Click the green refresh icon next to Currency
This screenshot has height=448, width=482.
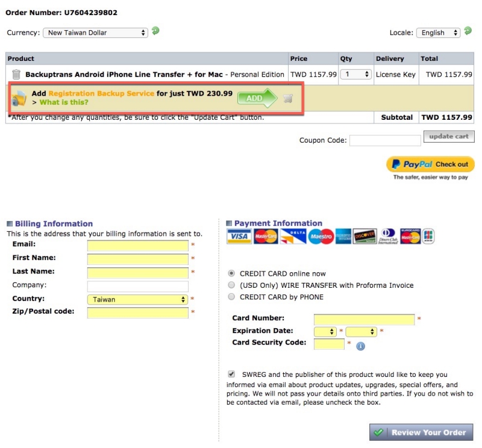click(155, 31)
